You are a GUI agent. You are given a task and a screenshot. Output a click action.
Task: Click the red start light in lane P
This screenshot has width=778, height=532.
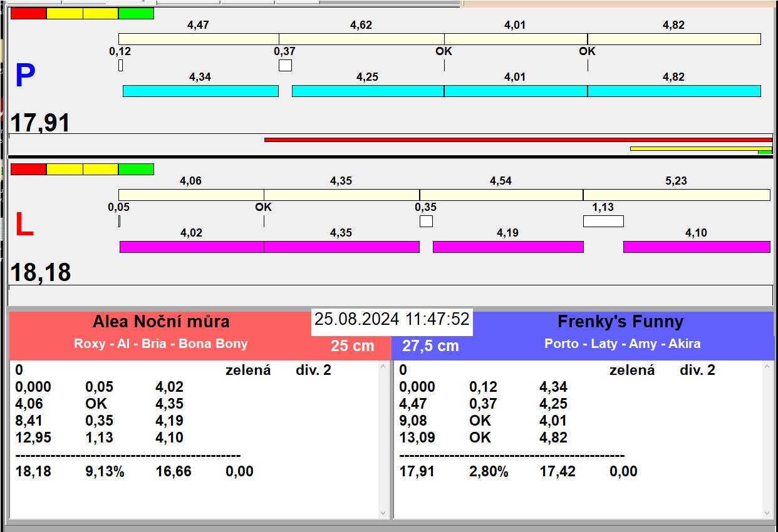pyautogui.click(x=29, y=13)
